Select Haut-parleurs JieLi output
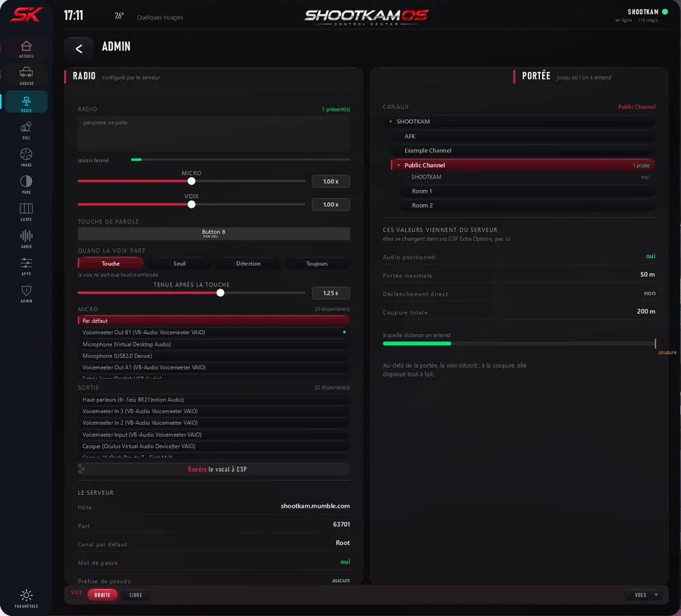681x616 pixels. (214, 400)
